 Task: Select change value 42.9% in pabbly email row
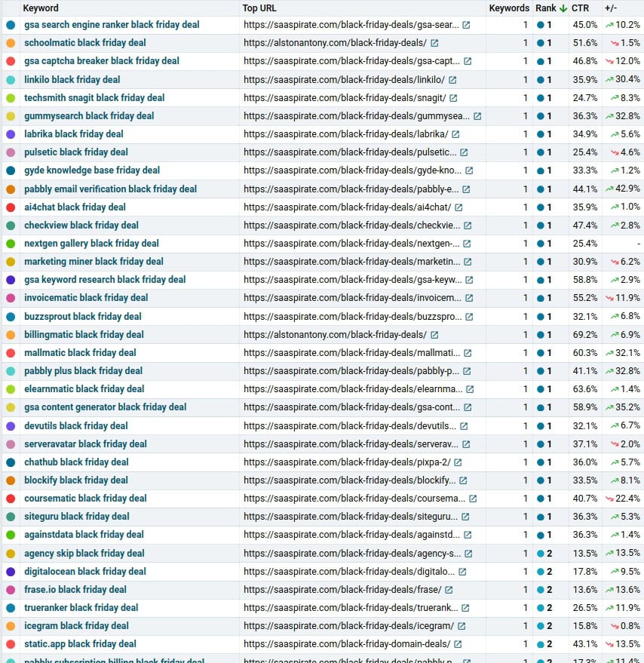pyautogui.click(x=627, y=189)
